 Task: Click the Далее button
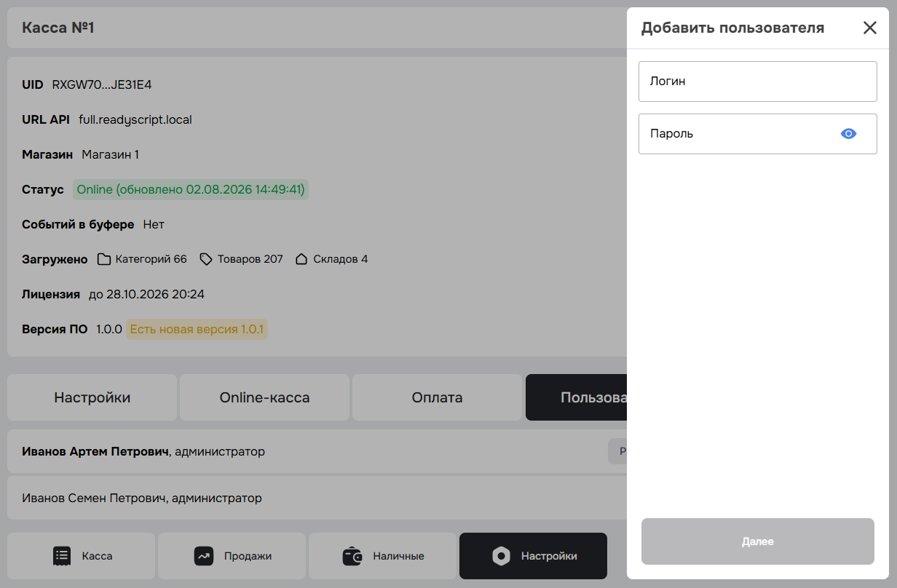click(757, 541)
